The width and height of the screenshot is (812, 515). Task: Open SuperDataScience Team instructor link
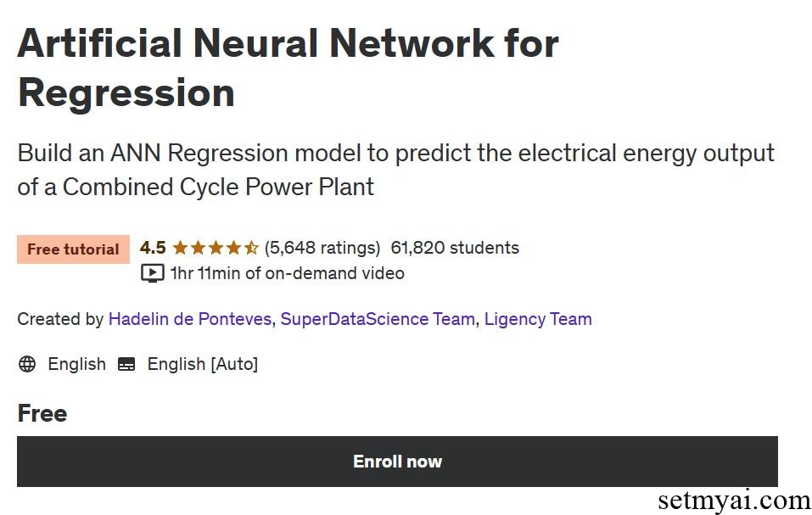(x=378, y=319)
